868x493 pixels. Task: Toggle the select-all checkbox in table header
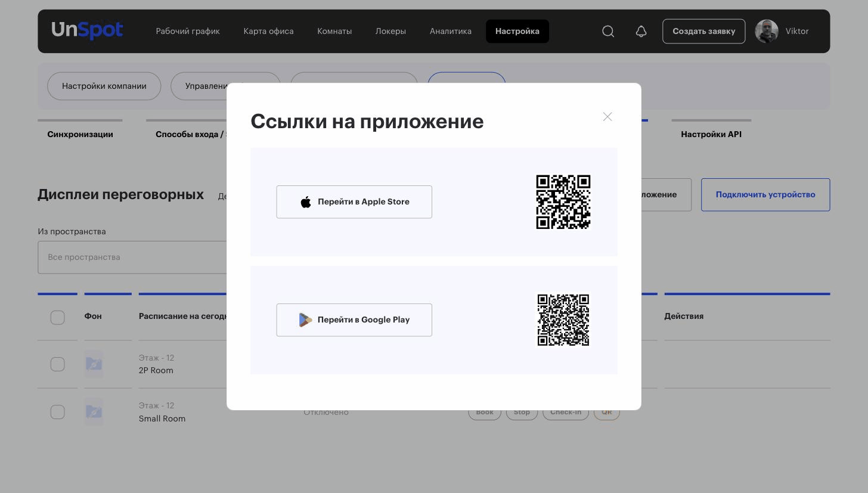click(x=57, y=318)
